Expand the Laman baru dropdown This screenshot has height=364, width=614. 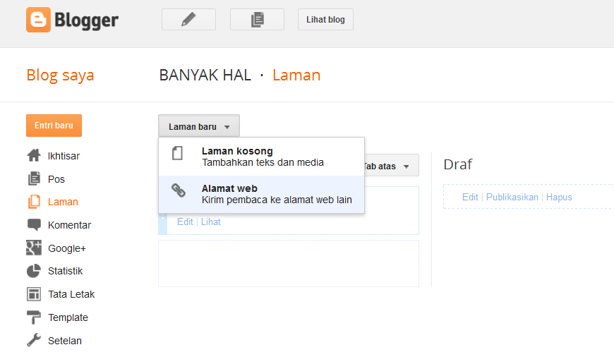pyautogui.click(x=199, y=126)
